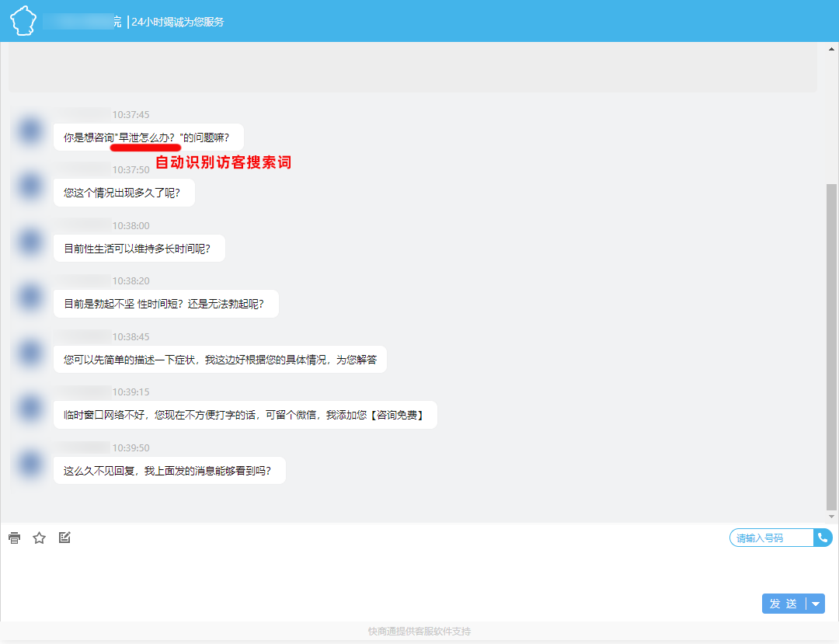Open the edit note icon
Image resolution: width=839 pixels, height=644 pixels.
coord(64,537)
